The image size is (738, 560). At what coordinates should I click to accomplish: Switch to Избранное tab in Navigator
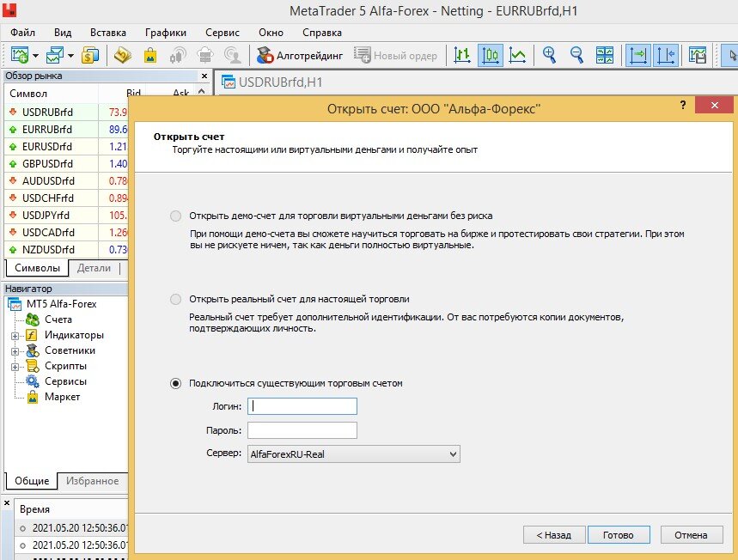(x=92, y=481)
